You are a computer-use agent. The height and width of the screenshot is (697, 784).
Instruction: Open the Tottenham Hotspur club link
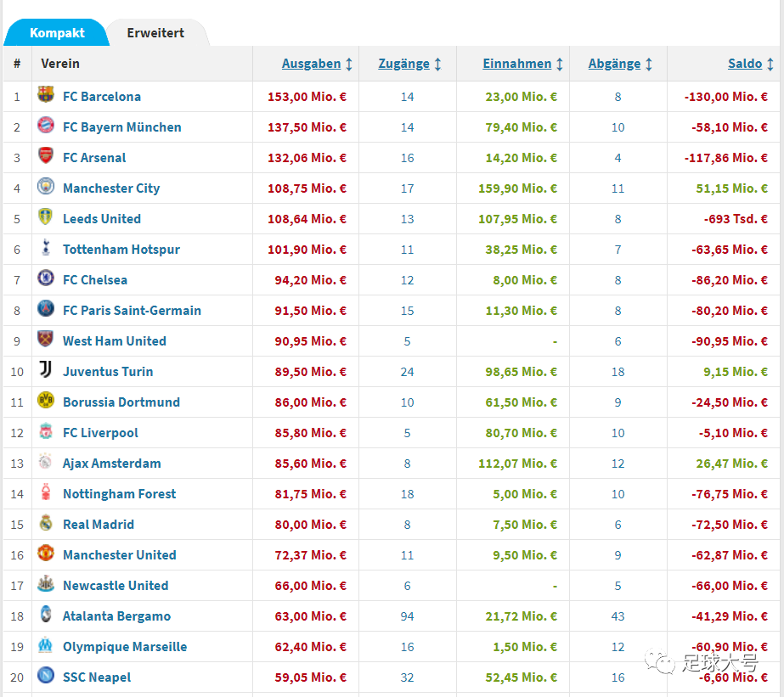pyautogui.click(x=121, y=249)
